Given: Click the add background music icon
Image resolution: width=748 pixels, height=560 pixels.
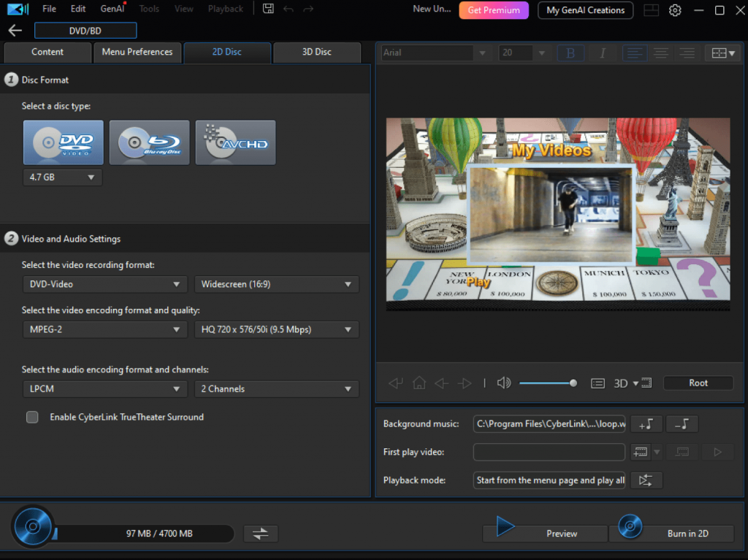Looking at the screenshot, I should (646, 423).
